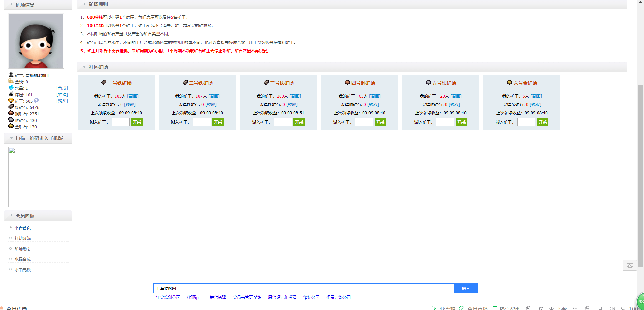The height and width of the screenshot is (310, 644).
Task: Click the miner help question-mark icon
Action: (x=37, y=101)
